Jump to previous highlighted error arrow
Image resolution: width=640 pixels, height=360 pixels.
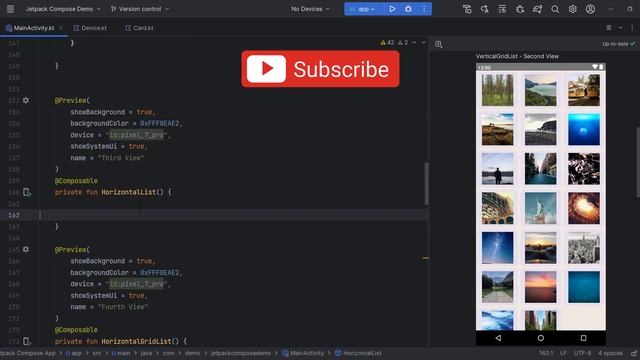414,42
